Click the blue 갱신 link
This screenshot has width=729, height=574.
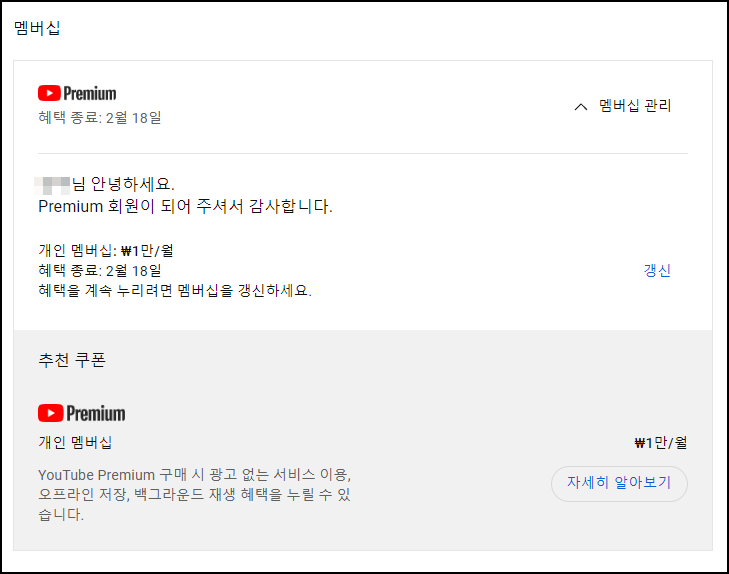pos(657,271)
